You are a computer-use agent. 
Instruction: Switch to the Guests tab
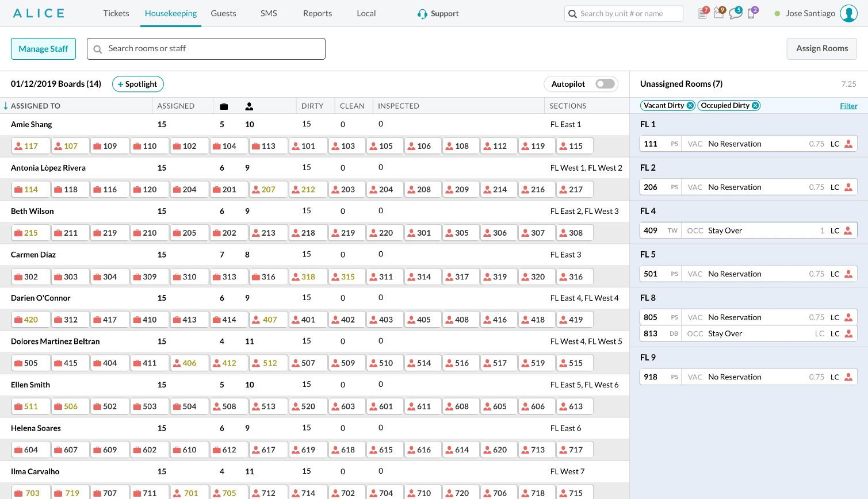(x=223, y=13)
